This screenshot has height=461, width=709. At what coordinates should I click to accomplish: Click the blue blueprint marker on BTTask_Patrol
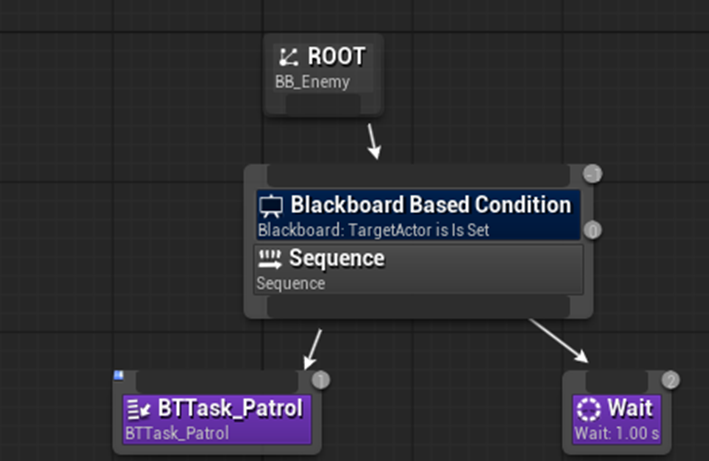pyautogui.click(x=119, y=375)
